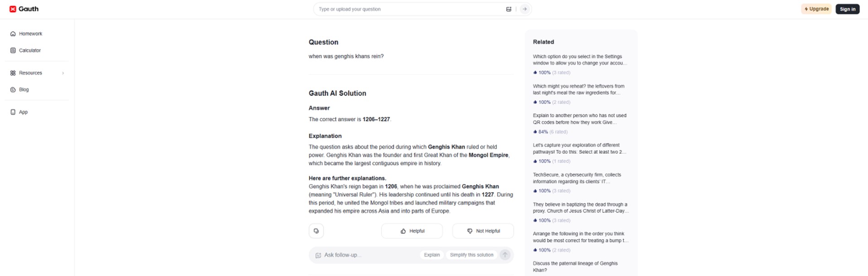Click the Gauth logo icon
Screen dimensions: 868x276
(13, 9)
